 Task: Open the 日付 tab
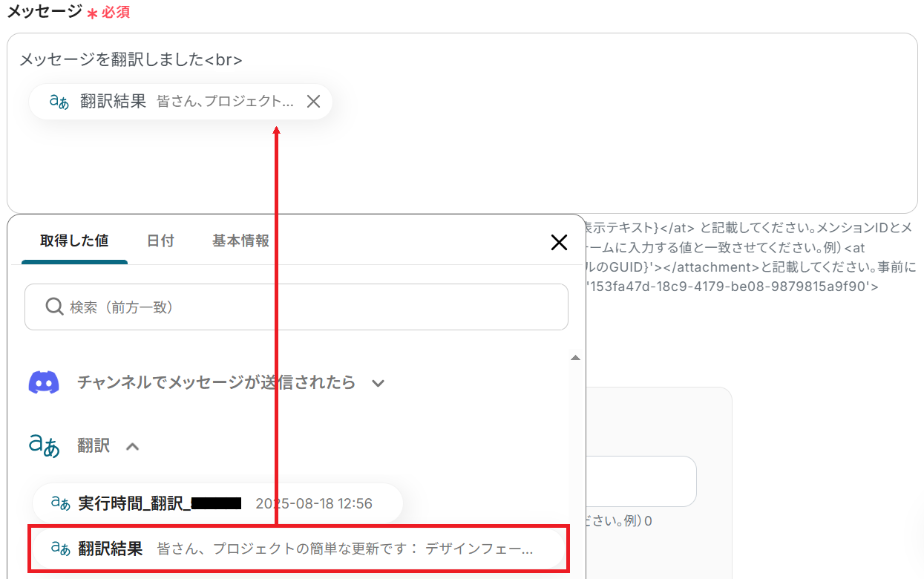pos(160,241)
